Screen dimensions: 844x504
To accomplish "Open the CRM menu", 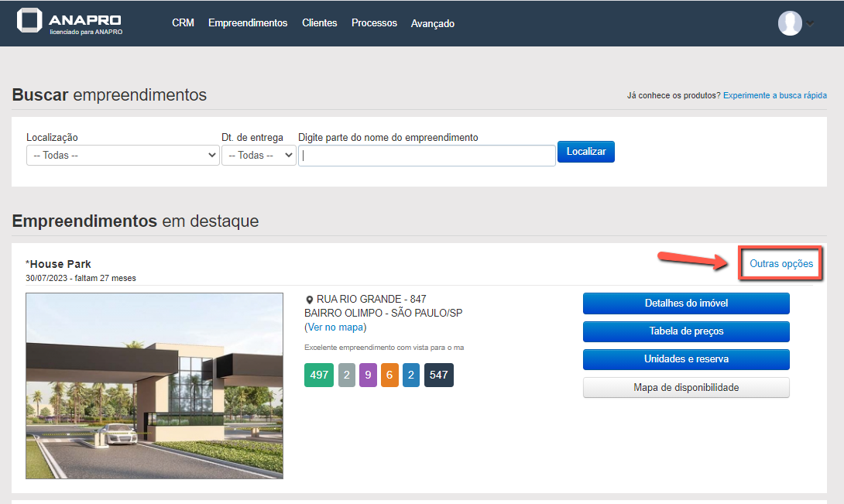I will [183, 23].
